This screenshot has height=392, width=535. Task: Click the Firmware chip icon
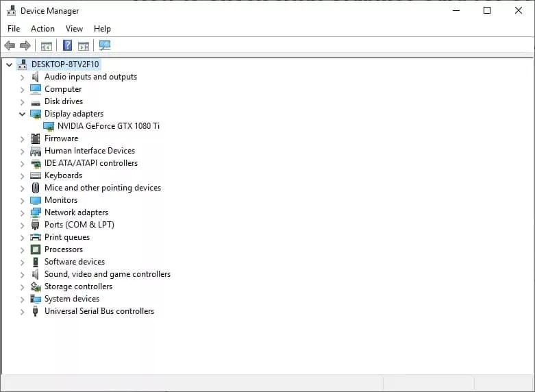tap(36, 138)
